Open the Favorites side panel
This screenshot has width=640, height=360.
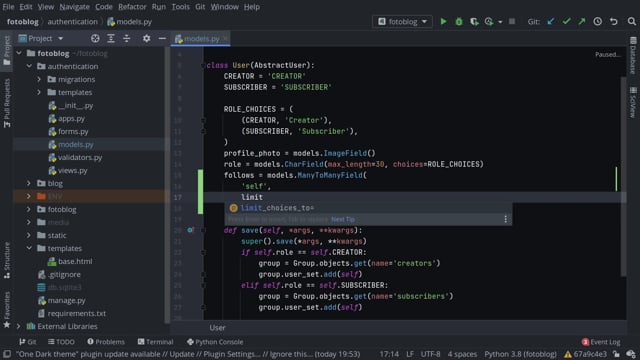coord(7,310)
